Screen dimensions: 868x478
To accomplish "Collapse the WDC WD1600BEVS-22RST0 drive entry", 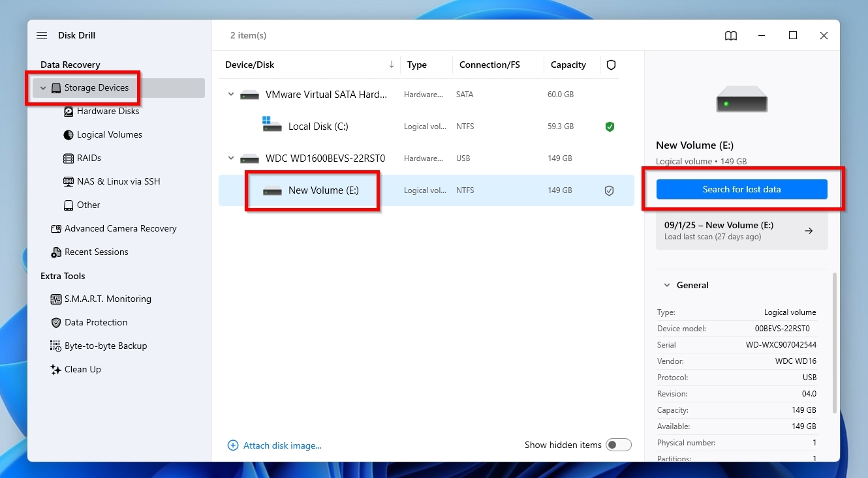I will point(230,158).
